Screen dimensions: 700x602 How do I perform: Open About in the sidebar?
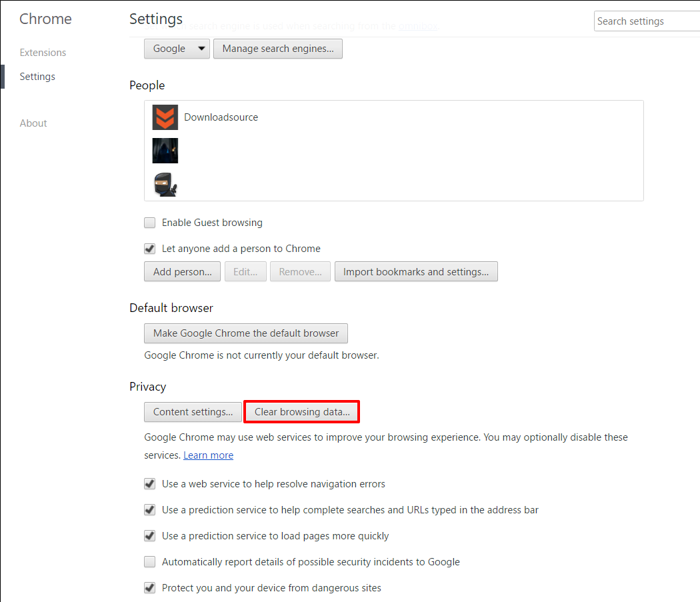[x=33, y=123]
